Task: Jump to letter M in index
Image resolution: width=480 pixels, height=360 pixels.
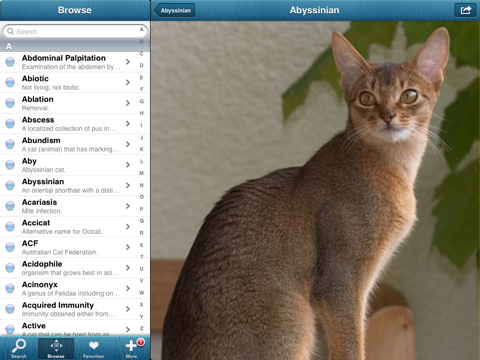Action: pyautogui.click(x=142, y=173)
